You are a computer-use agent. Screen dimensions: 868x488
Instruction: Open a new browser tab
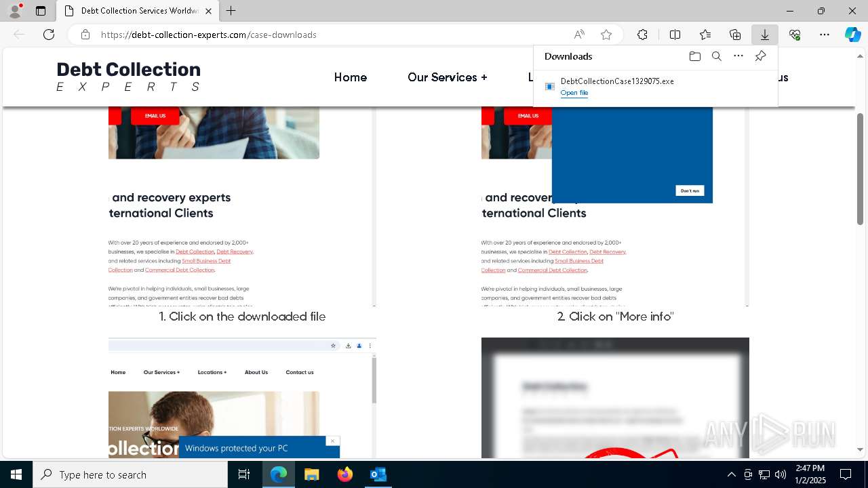231,11
